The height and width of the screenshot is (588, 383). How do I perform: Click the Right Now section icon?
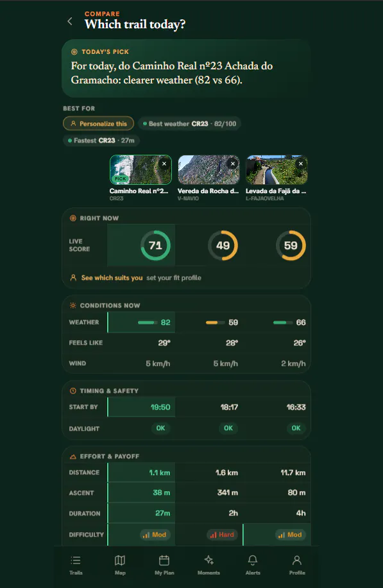click(x=73, y=218)
